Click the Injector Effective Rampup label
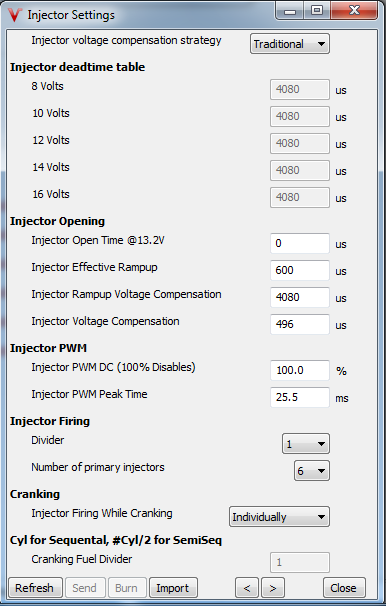386x606 pixels. pos(94,267)
